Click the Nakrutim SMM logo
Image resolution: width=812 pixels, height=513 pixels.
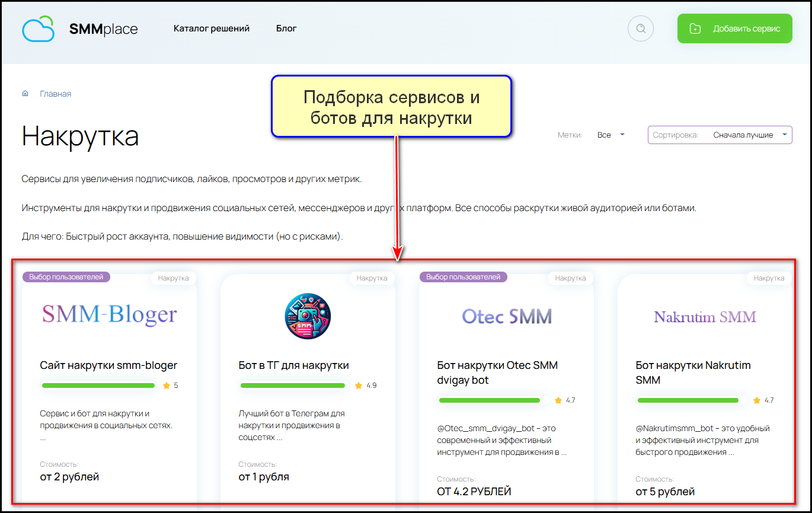click(x=705, y=317)
